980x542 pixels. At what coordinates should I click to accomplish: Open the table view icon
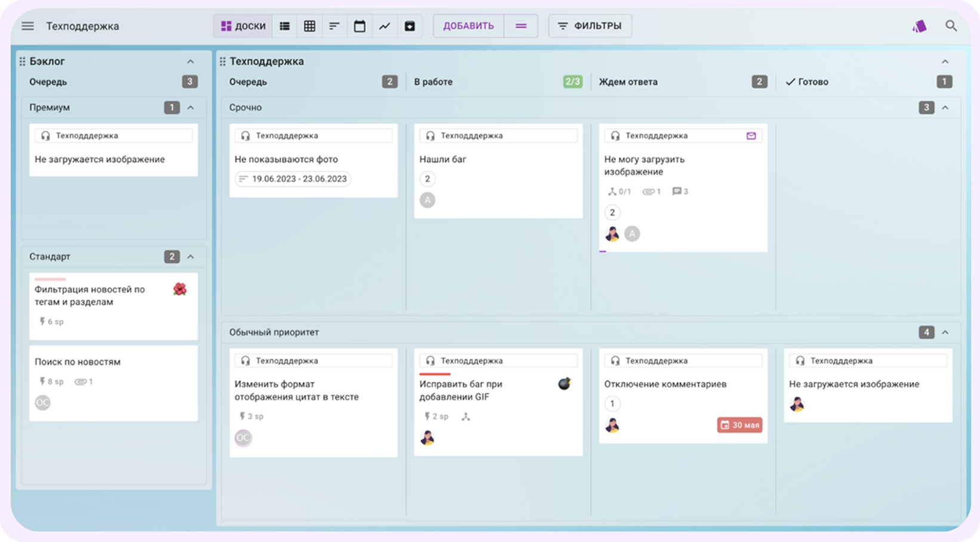(310, 26)
